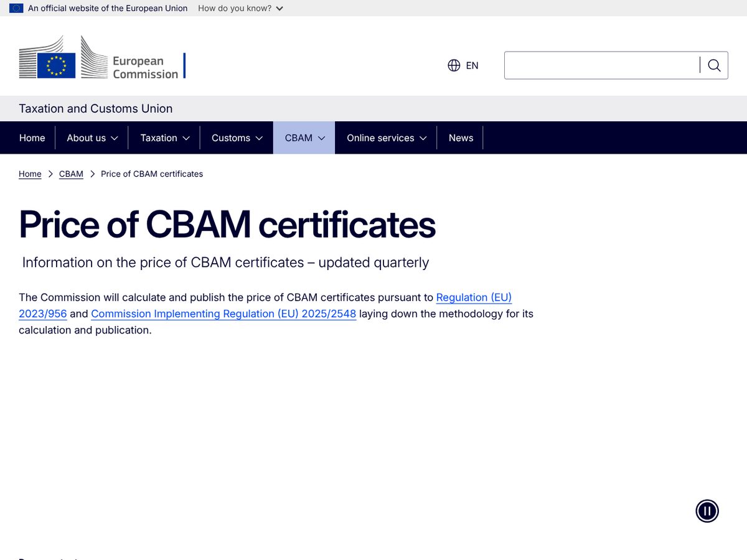
Task: Pause animations with the round pause button
Action: point(707,511)
